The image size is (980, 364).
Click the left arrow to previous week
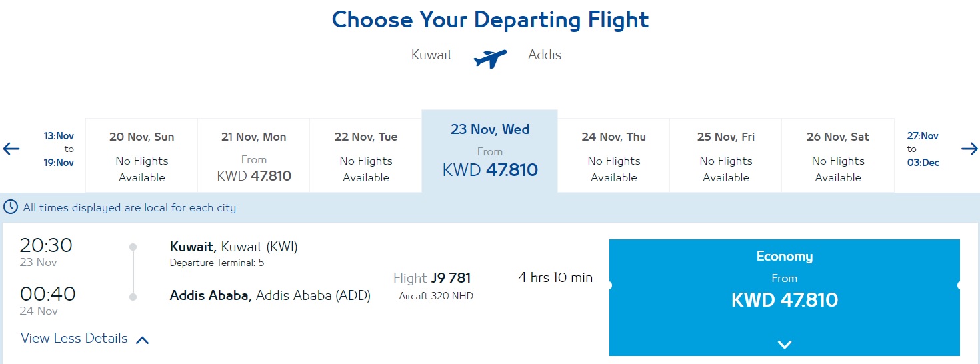11,149
